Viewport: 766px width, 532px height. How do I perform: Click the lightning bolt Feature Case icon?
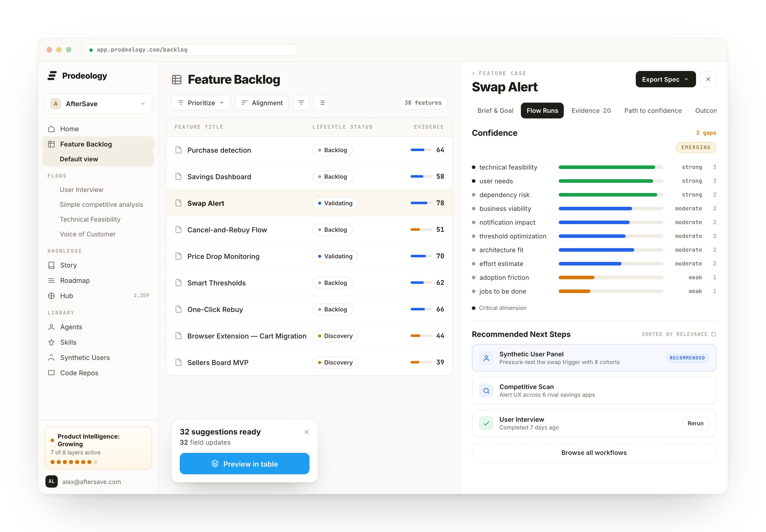474,73
